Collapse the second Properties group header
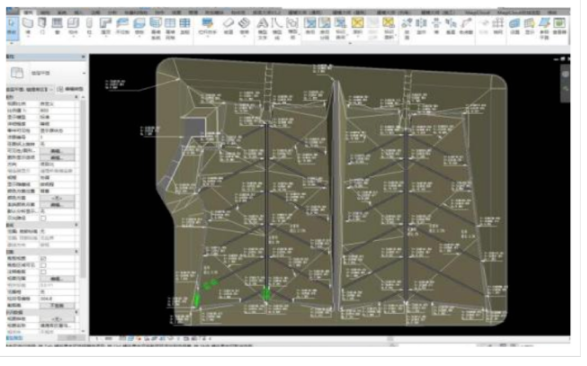587x366 pixels. [x=76, y=225]
